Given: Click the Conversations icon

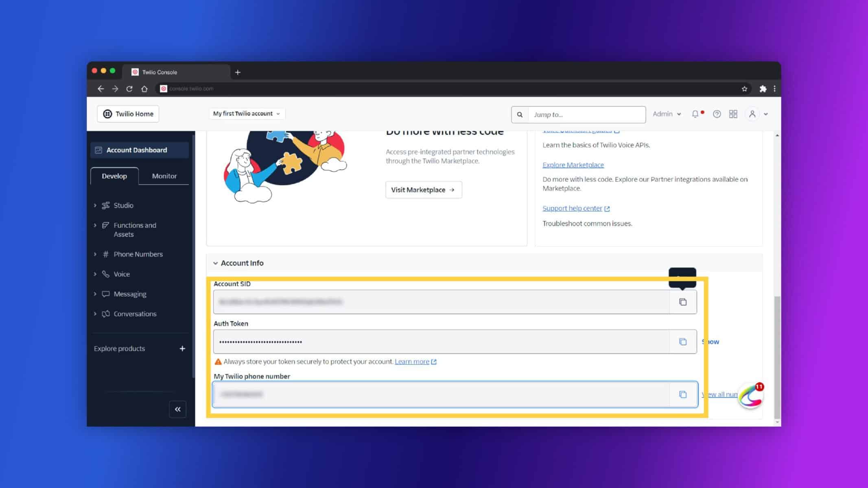Looking at the screenshot, I should tap(106, 314).
